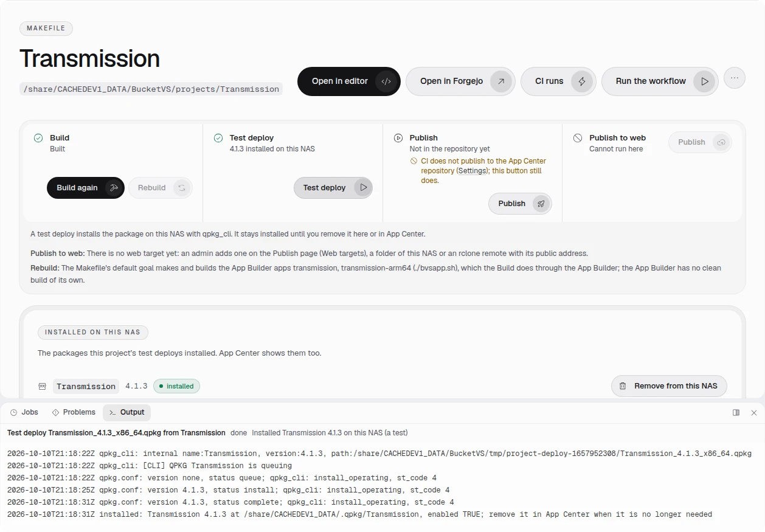Click the refresh icon on the Rebuild button
Image resolution: width=765 pixels, height=532 pixels.
point(181,188)
